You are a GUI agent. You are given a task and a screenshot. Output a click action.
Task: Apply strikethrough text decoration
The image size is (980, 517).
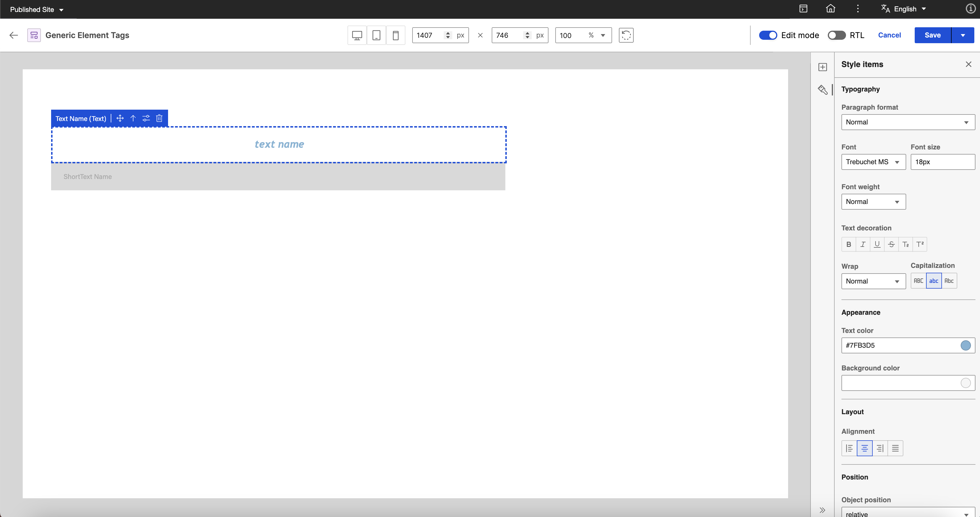[x=891, y=244]
